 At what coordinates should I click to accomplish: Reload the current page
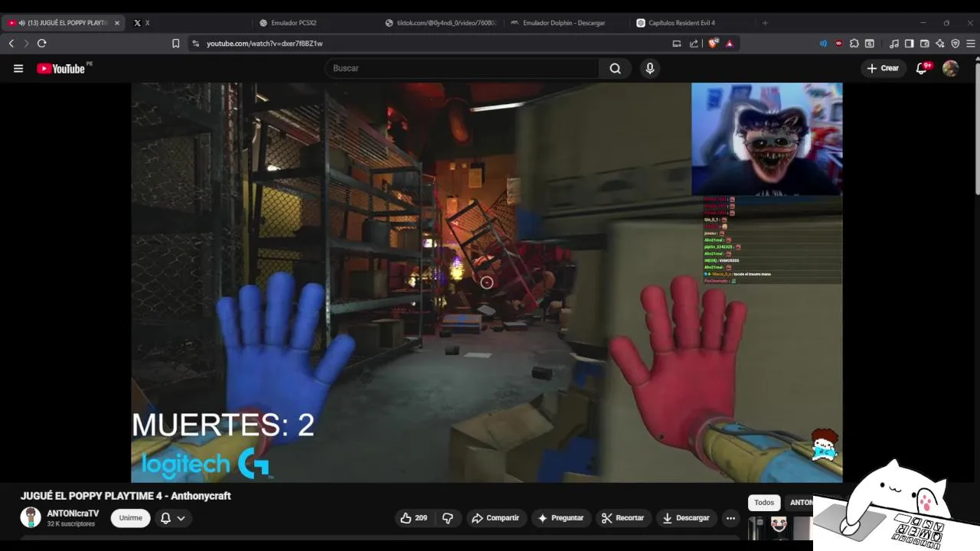click(x=42, y=44)
